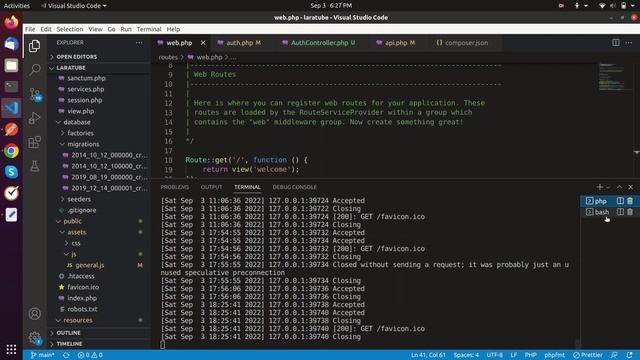Expand the css folder
The image size is (640, 360).
(x=76, y=243)
